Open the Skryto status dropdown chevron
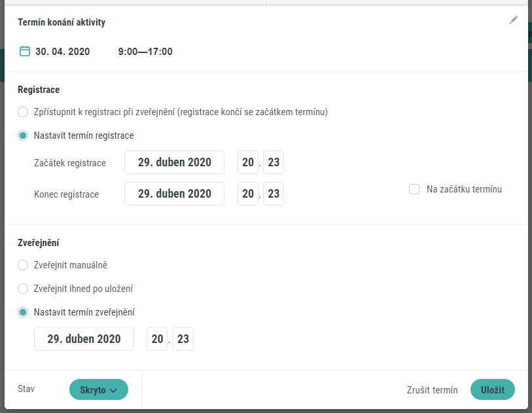Screen dimensions: 532x413 click(x=113, y=390)
